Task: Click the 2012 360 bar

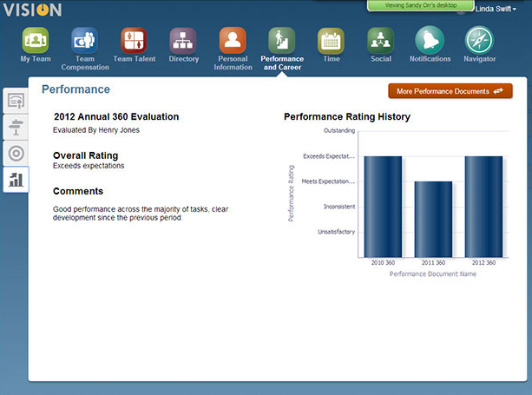Action: coord(483,207)
